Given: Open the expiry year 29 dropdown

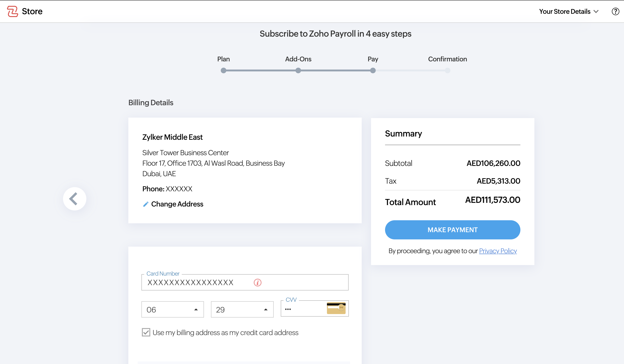Looking at the screenshot, I should 242,310.
